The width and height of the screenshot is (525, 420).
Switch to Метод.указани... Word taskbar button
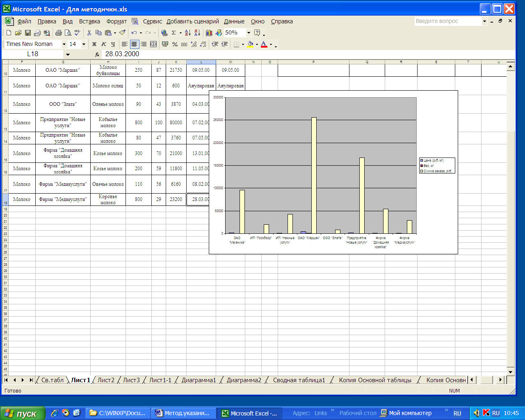click(x=183, y=413)
